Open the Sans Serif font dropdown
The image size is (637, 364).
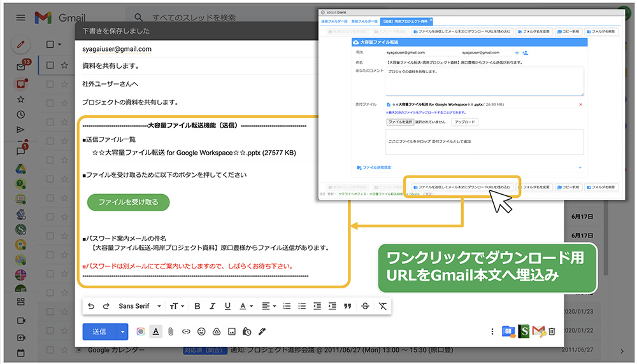pyautogui.click(x=140, y=306)
